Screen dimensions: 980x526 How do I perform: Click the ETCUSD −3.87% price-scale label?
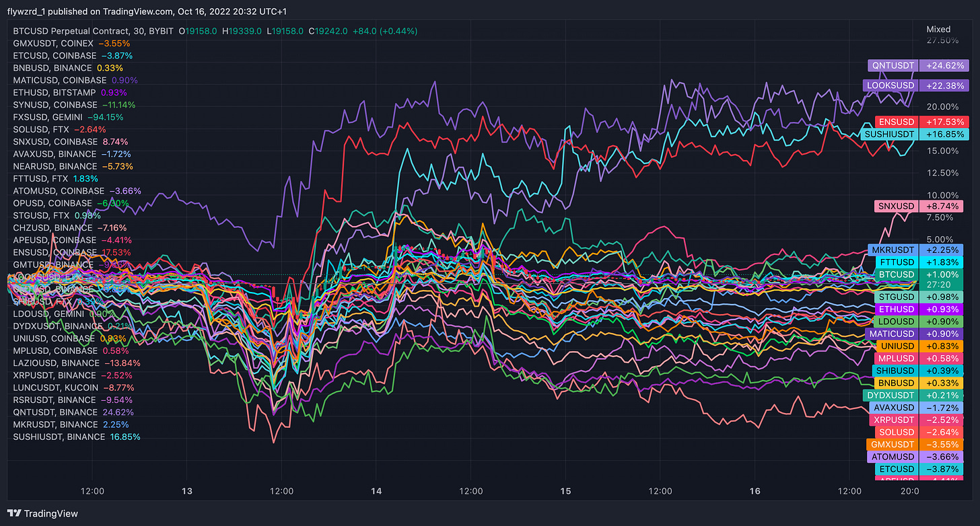coord(919,469)
